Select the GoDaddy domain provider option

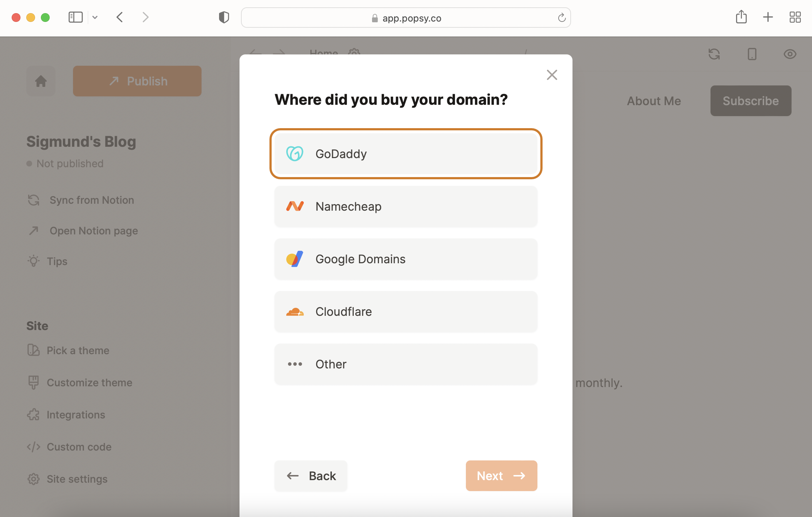click(406, 154)
